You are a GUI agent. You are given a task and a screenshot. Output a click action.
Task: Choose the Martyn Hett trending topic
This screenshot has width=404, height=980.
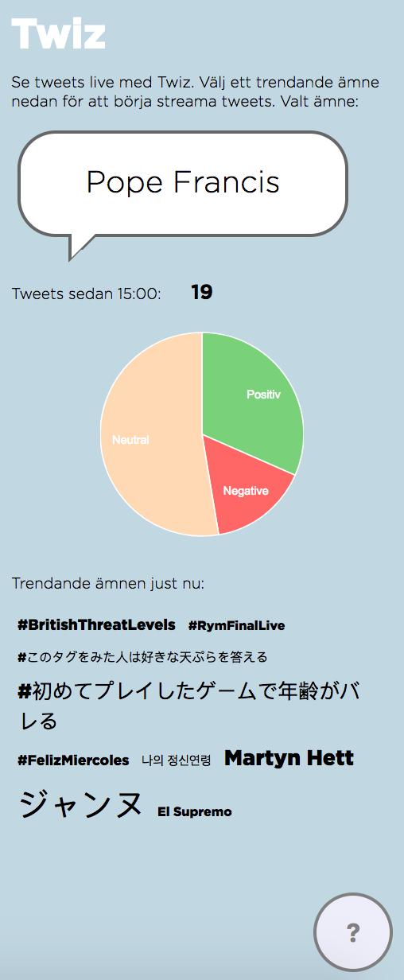tap(289, 758)
